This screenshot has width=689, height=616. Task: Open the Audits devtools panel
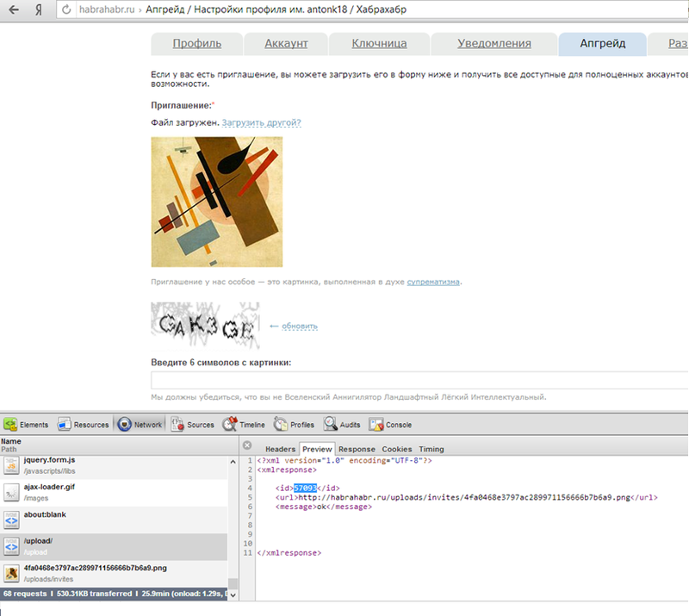[x=342, y=425]
